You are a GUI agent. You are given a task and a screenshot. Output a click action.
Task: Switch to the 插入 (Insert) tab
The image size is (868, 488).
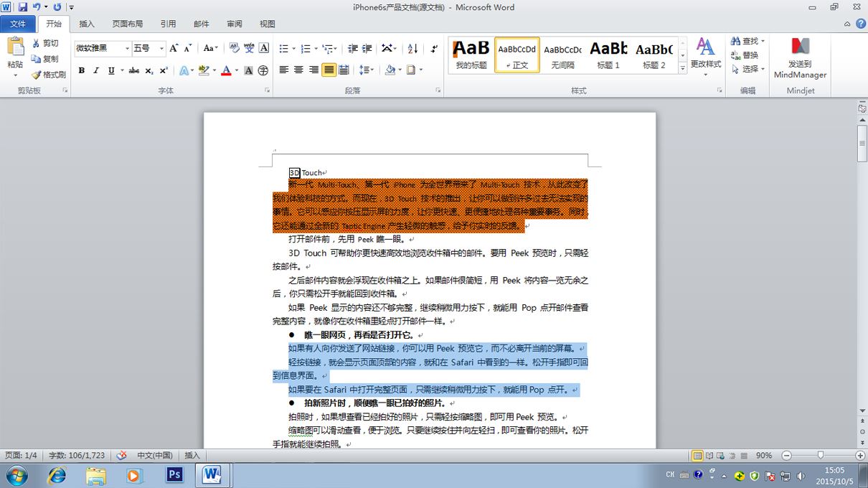(87, 24)
